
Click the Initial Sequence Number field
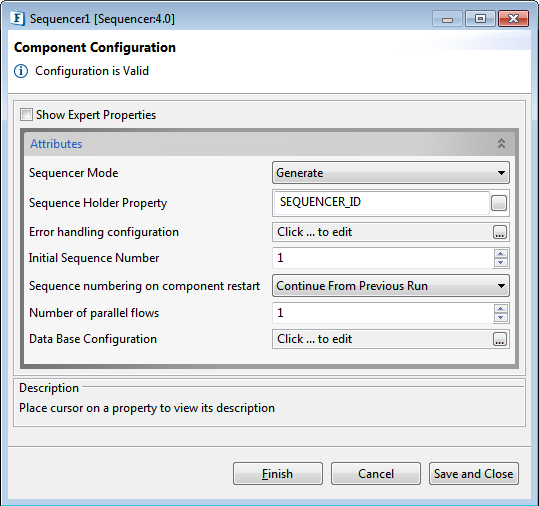[383, 258]
